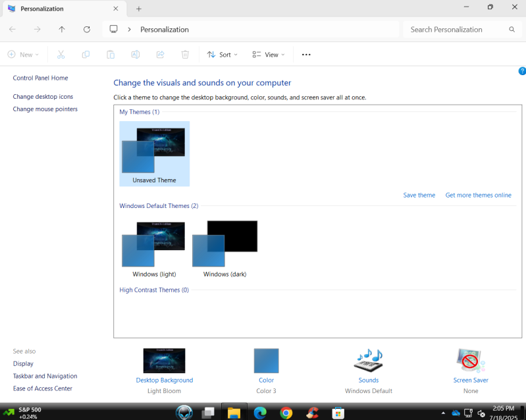This screenshot has width=526, height=420.
Task: Apply the Windows (dark) theme
Action: coord(224,248)
